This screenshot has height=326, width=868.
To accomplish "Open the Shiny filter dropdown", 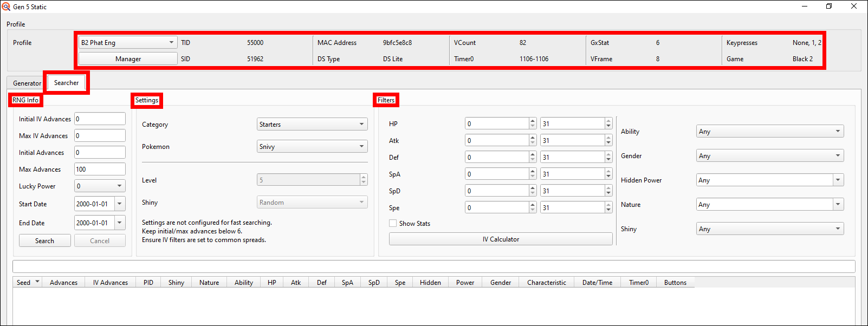I will pos(770,229).
